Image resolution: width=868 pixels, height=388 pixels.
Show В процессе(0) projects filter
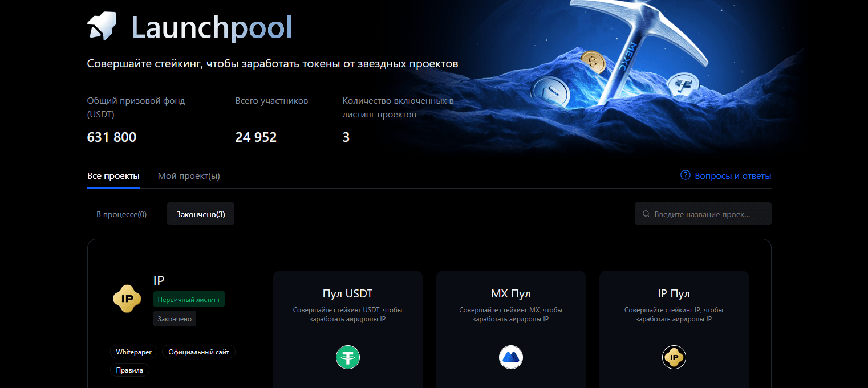point(121,214)
